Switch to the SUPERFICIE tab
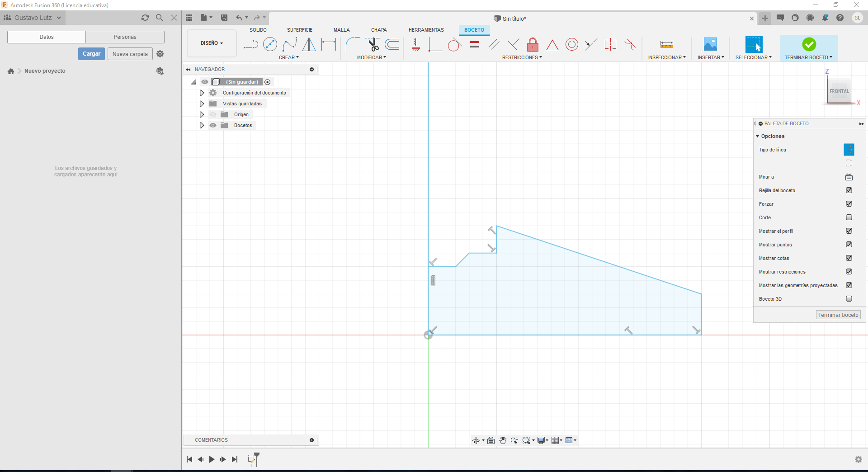Viewport: 868px width, 472px height. pos(300,30)
